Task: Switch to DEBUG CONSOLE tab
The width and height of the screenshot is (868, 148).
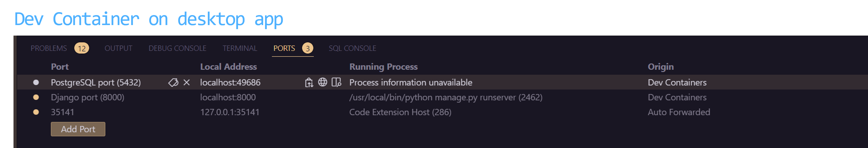Action: pyautogui.click(x=177, y=49)
